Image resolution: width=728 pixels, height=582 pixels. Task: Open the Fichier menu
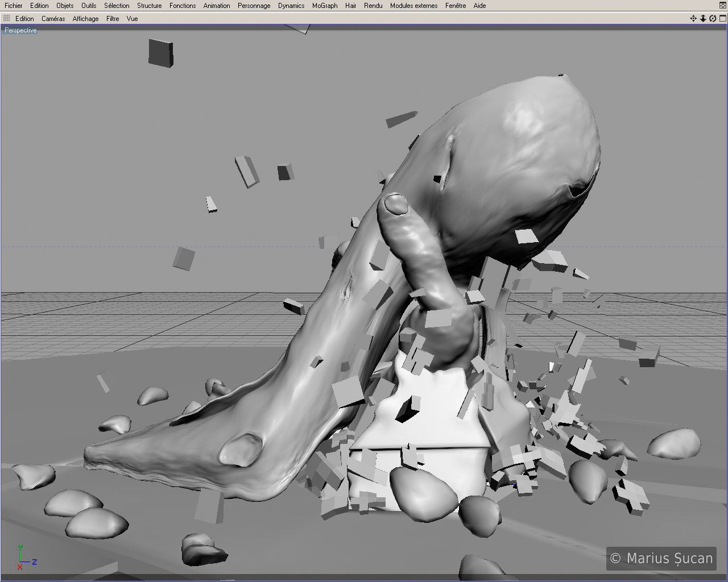(14, 6)
